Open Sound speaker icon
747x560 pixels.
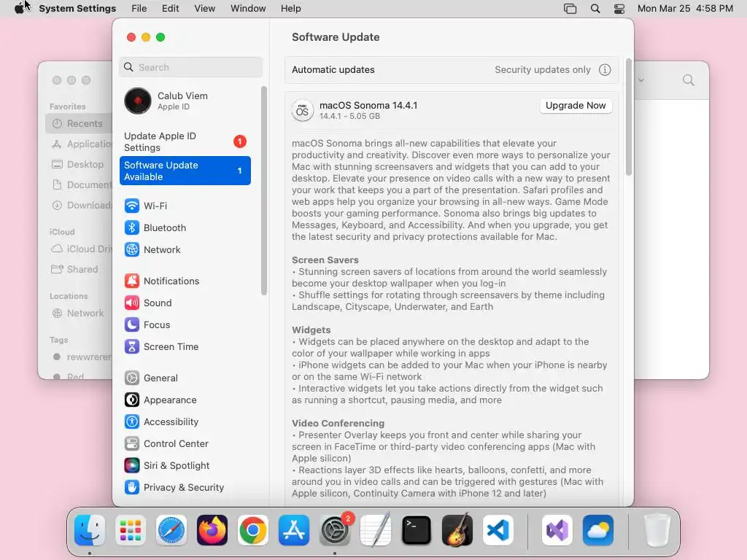[132, 303]
